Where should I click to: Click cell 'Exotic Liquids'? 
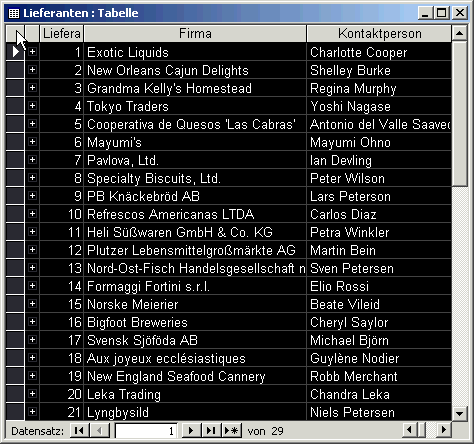click(195, 52)
